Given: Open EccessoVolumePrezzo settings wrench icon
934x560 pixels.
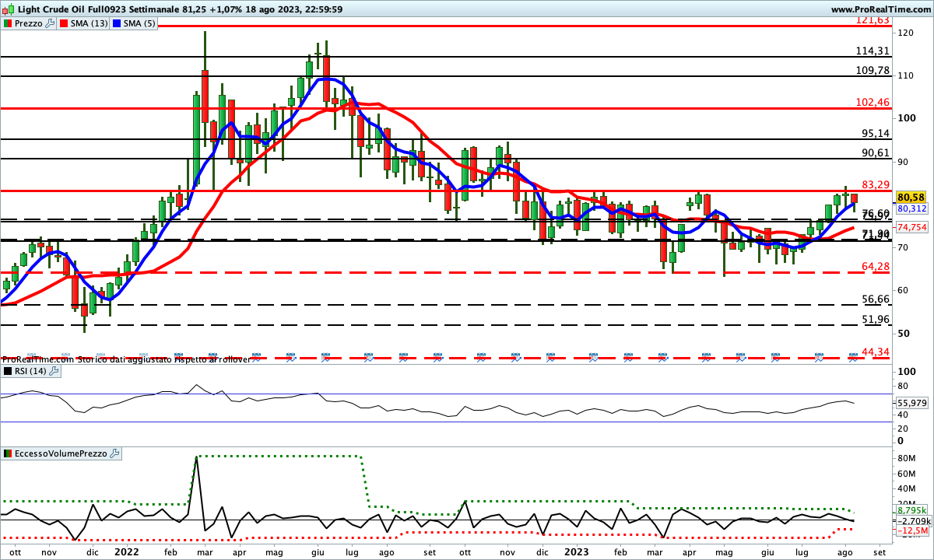Looking at the screenshot, I should [x=114, y=453].
